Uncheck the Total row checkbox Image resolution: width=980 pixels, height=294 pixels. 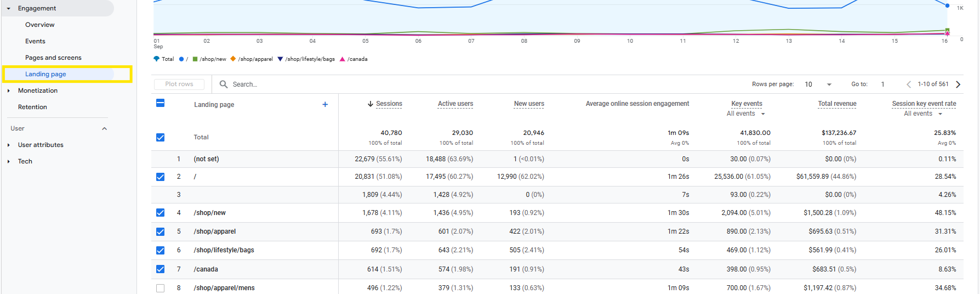[x=160, y=137]
